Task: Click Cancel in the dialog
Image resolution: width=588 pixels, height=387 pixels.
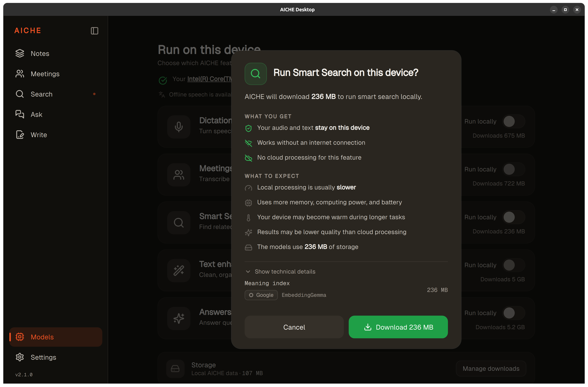Action: [x=294, y=327]
